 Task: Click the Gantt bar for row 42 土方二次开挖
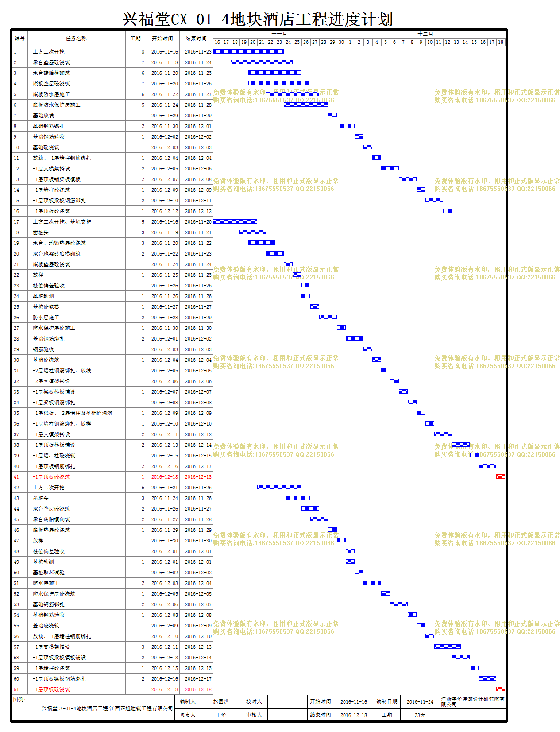pyautogui.click(x=279, y=487)
